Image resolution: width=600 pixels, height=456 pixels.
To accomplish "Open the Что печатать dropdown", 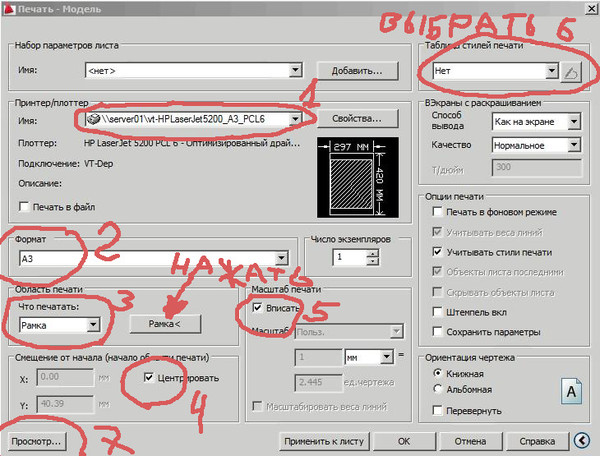I will (x=93, y=325).
